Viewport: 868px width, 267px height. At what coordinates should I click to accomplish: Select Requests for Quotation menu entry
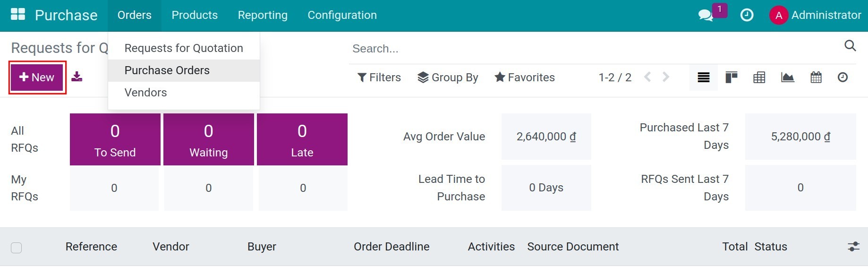[184, 48]
